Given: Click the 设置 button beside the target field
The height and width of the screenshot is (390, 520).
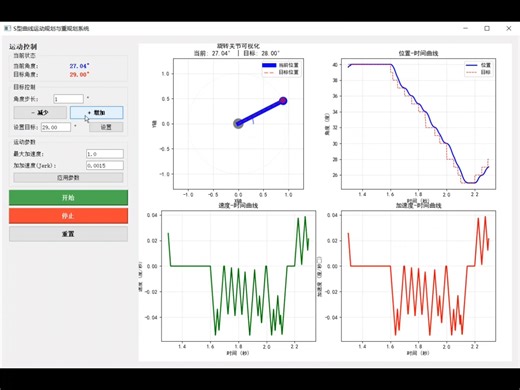Looking at the screenshot, I should (106, 127).
